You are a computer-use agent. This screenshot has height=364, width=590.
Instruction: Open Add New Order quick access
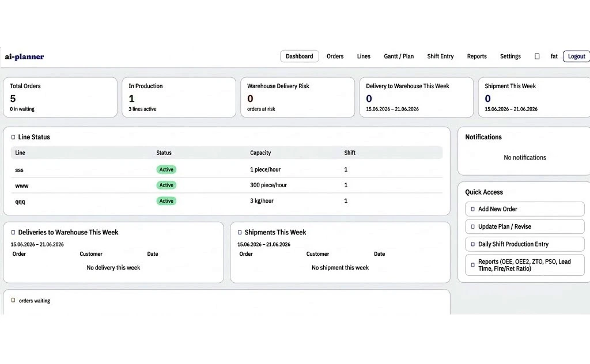(524, 209)
